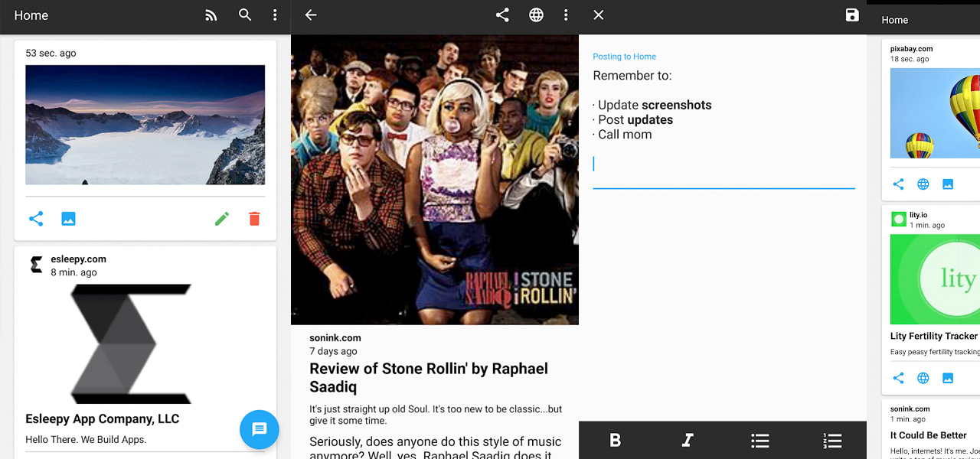980x459 pixels.
Task: Click the esleepy.com favicon
Action: point(36,265)
